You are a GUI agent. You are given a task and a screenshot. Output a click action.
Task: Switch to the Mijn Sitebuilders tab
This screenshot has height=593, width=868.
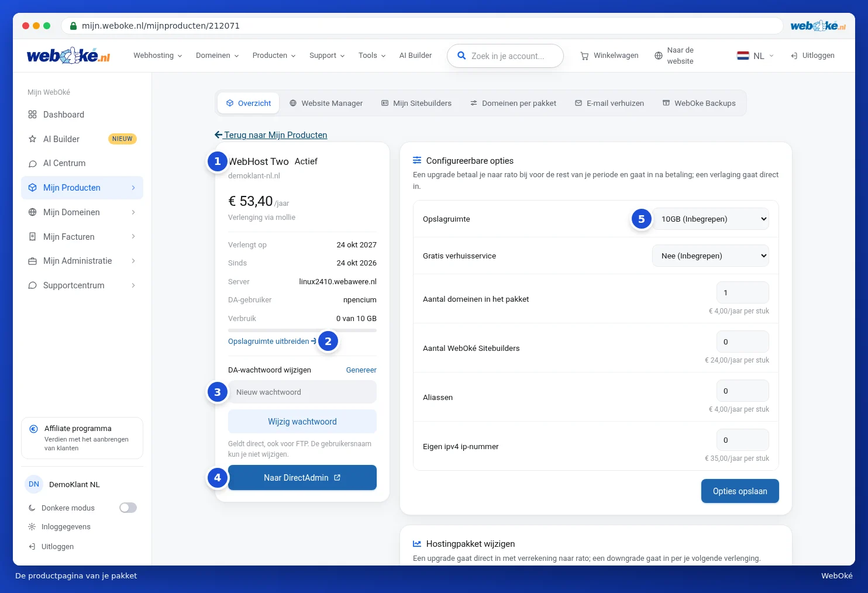[x=416, y=103]
